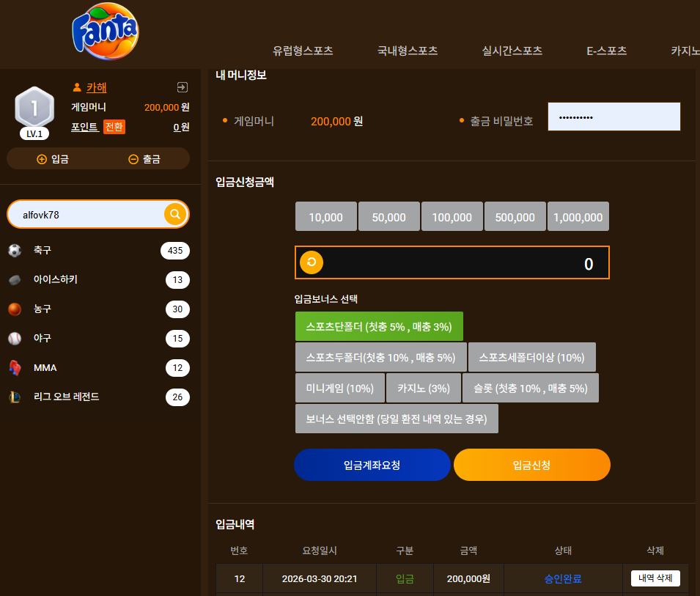
Task: Select the ice hockey puck icon
Action: point(15,280)
